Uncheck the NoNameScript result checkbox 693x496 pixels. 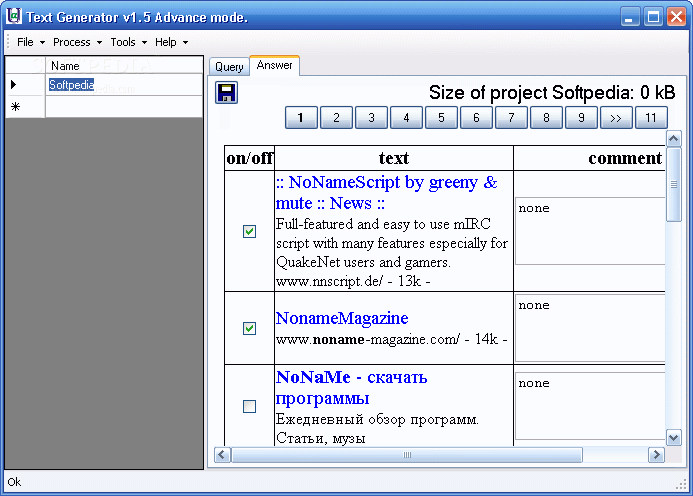click(x=249, y=231)
